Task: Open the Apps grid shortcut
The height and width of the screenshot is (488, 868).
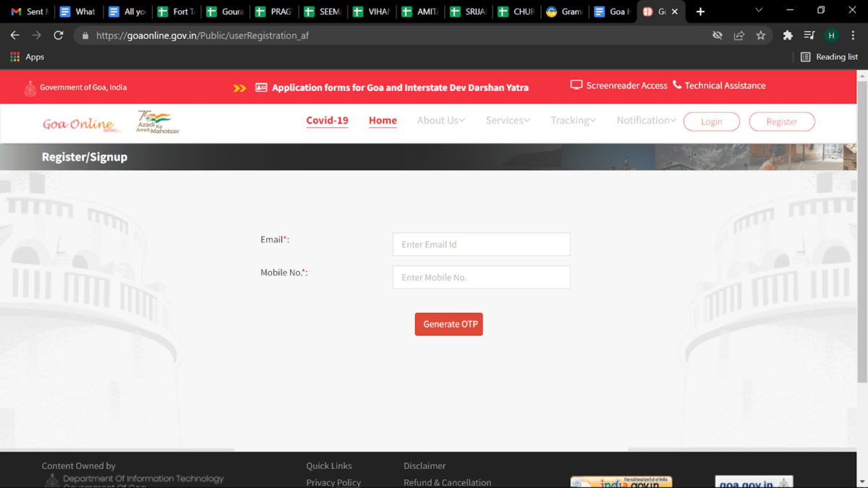Action: (x=27, y=56)
